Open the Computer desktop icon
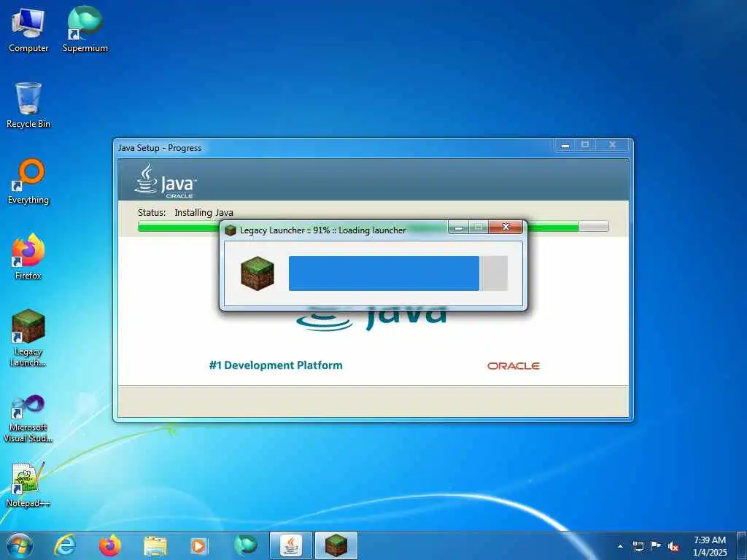The image size is (747, 560). (x=28, y=29)
